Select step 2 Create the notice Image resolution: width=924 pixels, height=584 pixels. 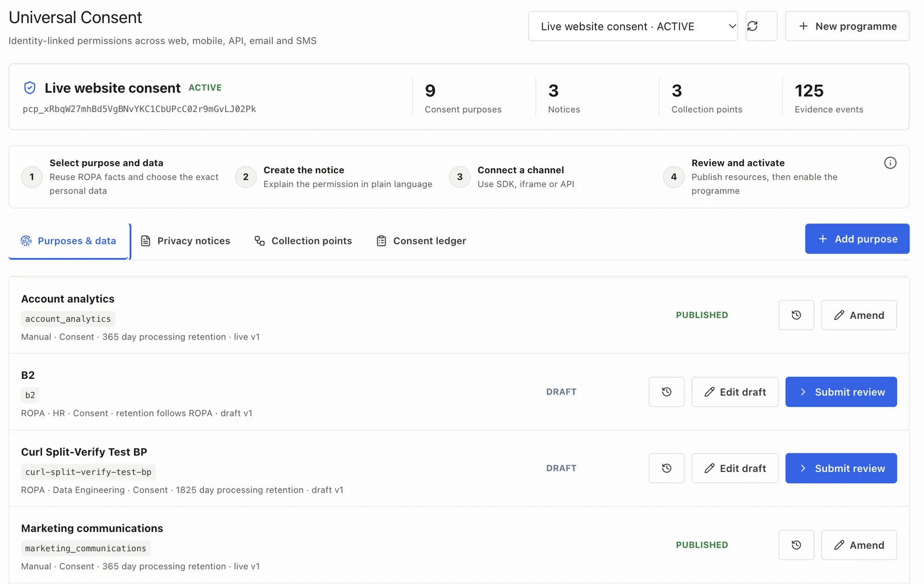(x=334, y=177)
